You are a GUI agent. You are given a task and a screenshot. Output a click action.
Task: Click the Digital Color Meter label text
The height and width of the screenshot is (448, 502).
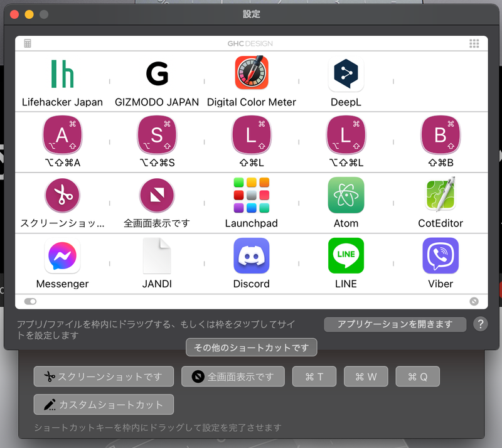(252, 102)
